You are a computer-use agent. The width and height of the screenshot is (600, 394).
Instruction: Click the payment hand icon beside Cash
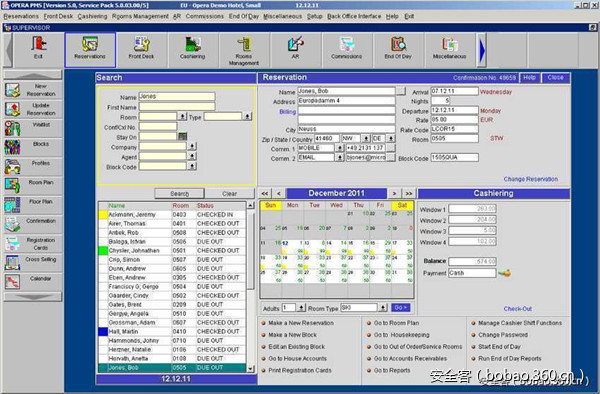[x=505, y=273]
